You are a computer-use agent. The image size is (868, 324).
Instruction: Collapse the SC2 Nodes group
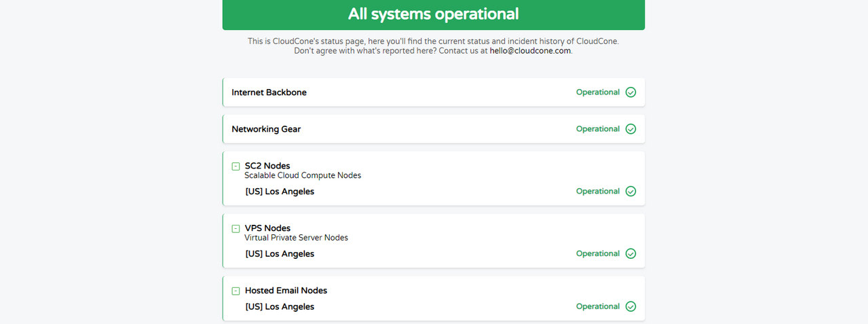point(235,166)
